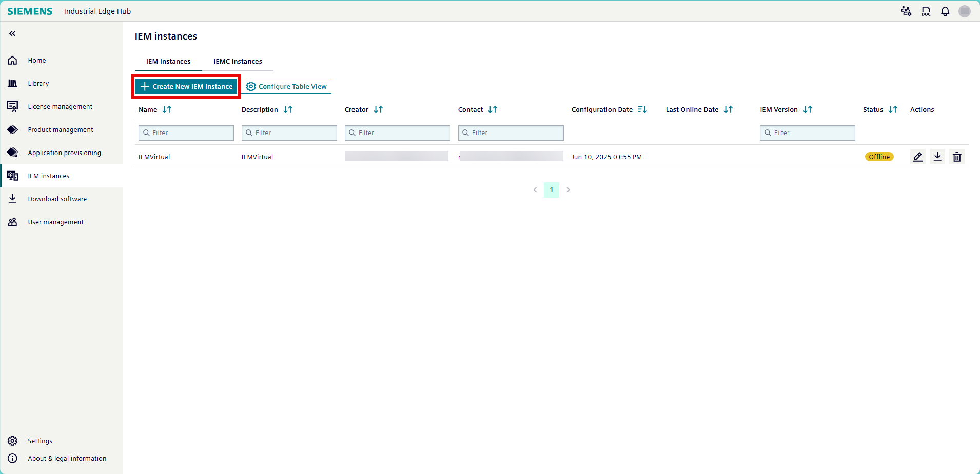
Task: Open notifications via the bell icon
Action: pyautogui.click(x=945, y=11)
